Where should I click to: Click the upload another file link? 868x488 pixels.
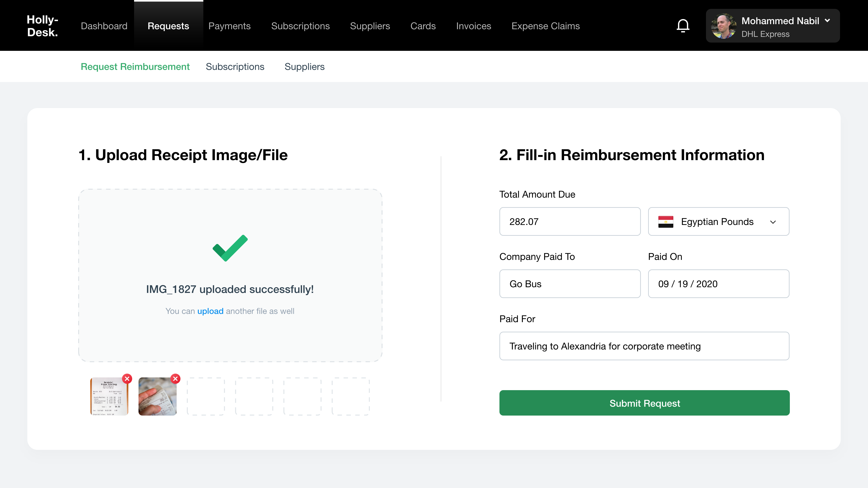coord(210,311)
